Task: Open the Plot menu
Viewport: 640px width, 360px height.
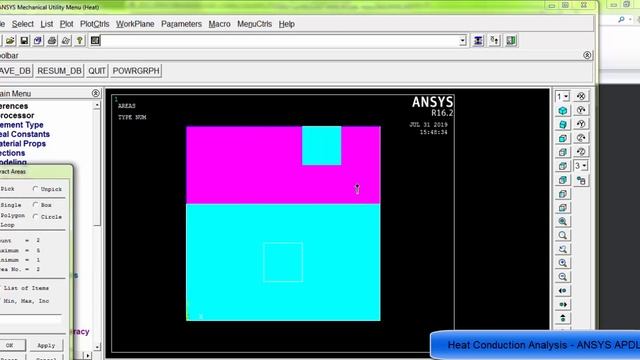Action: (x=67, y=24)
